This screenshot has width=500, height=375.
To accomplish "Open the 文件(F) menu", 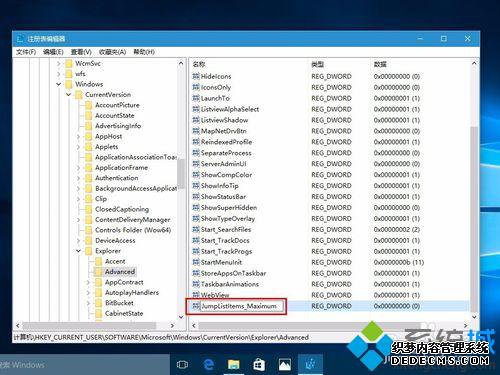I will pos(26,52).
